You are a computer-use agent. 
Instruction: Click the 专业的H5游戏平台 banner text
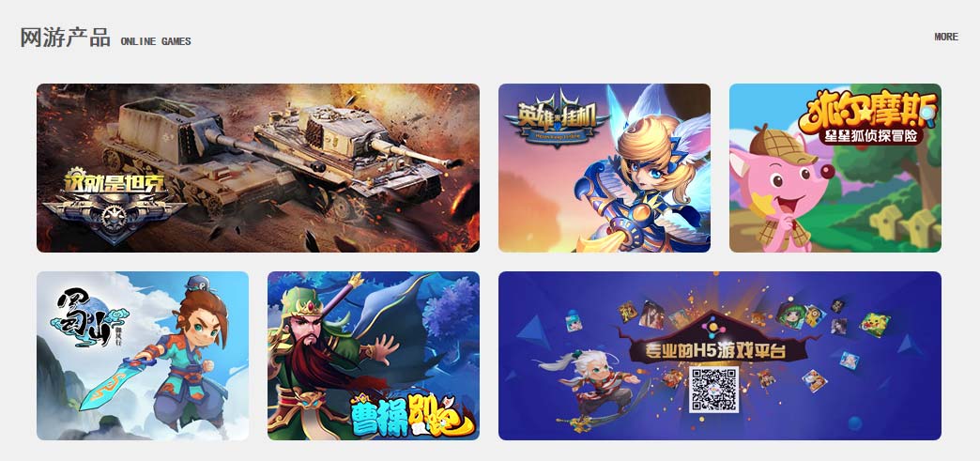(x=713, y=351)
